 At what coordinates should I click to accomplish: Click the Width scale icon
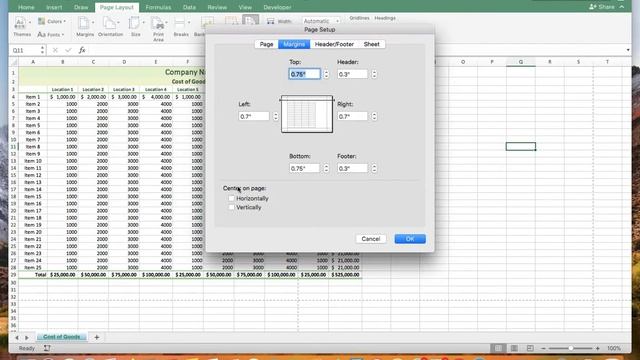[x=271, y=21]
